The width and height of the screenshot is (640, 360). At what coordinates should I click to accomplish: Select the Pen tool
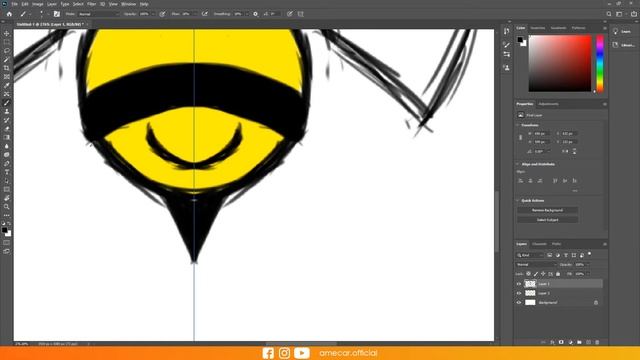click(7, 163)
